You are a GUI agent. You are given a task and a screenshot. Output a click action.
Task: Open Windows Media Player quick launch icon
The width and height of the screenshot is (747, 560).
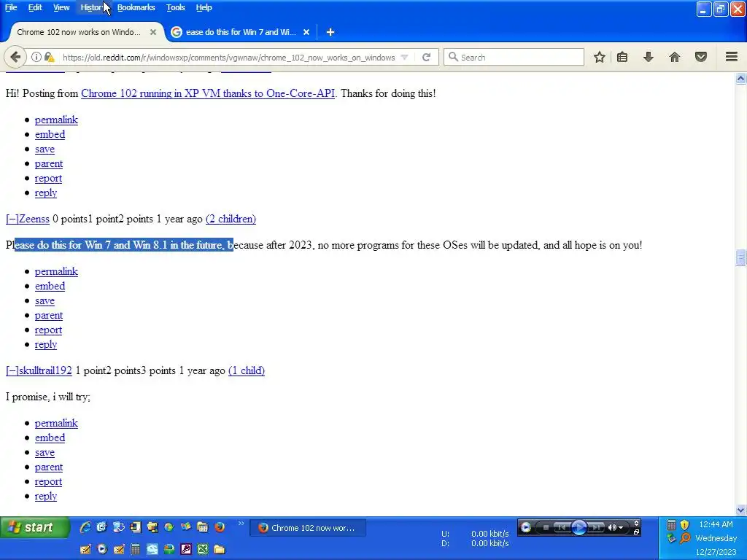(x=102, y=550)
